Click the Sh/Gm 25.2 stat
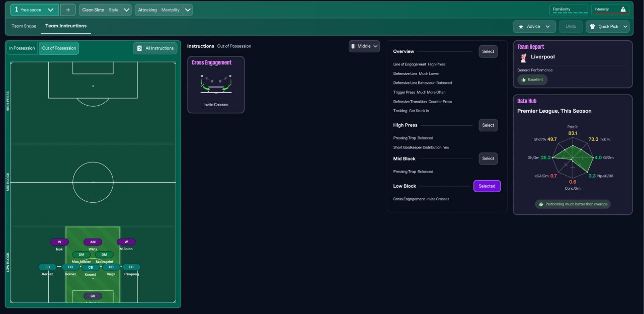 point(541,158)
